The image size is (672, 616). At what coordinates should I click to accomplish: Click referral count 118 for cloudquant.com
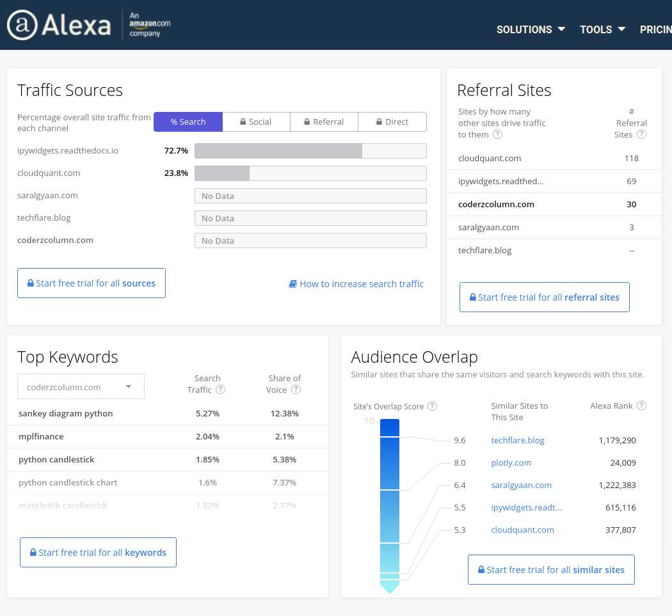(631, 158)
